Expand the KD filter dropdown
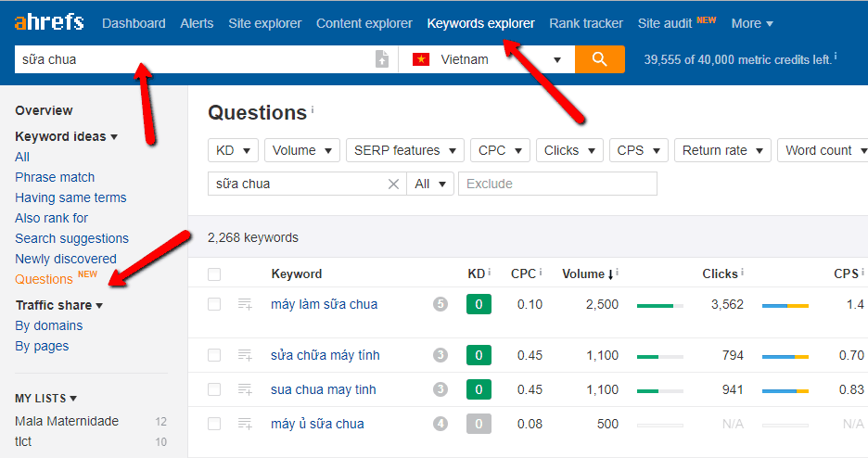 point(233,150)
